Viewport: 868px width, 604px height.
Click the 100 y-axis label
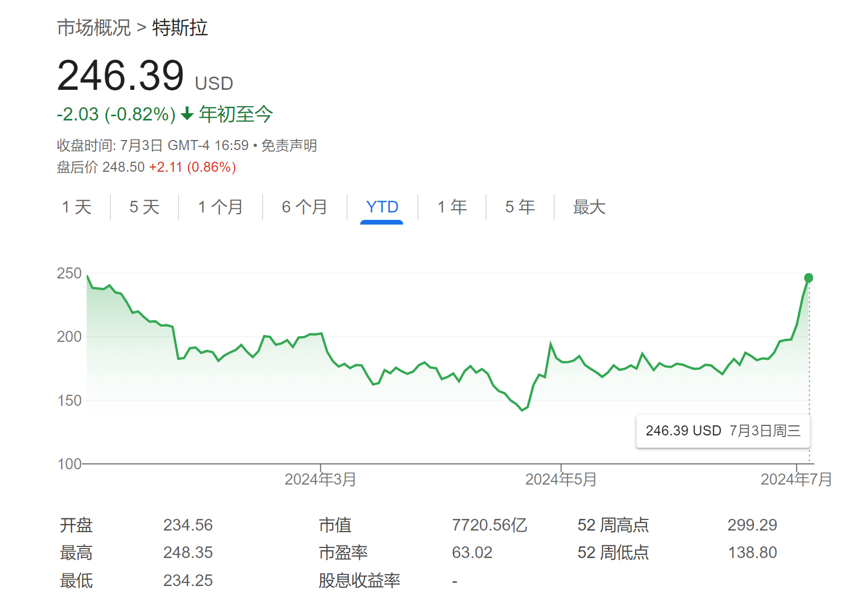coord(69,464)
